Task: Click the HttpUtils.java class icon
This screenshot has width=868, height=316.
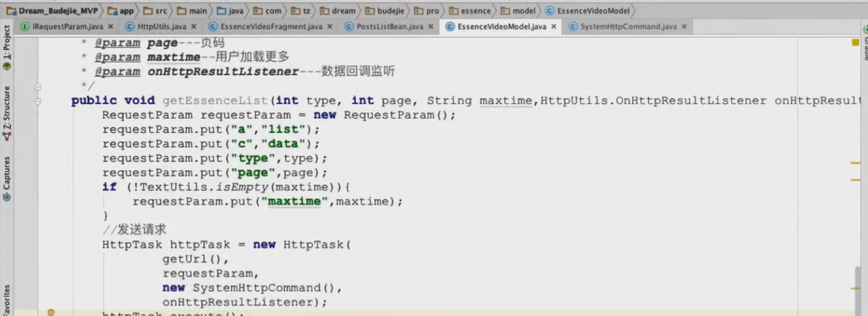Action: [130, 26]
